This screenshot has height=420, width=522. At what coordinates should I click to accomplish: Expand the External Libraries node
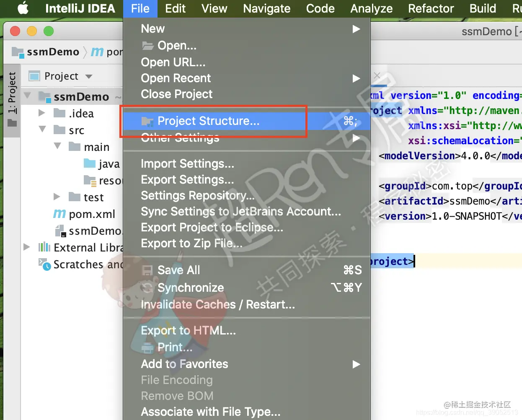(26, 247)
